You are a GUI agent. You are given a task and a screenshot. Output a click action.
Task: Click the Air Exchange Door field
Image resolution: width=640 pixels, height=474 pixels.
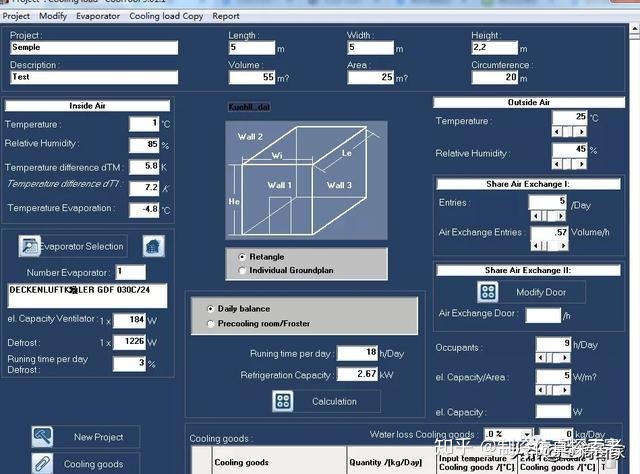pos(543,316)
